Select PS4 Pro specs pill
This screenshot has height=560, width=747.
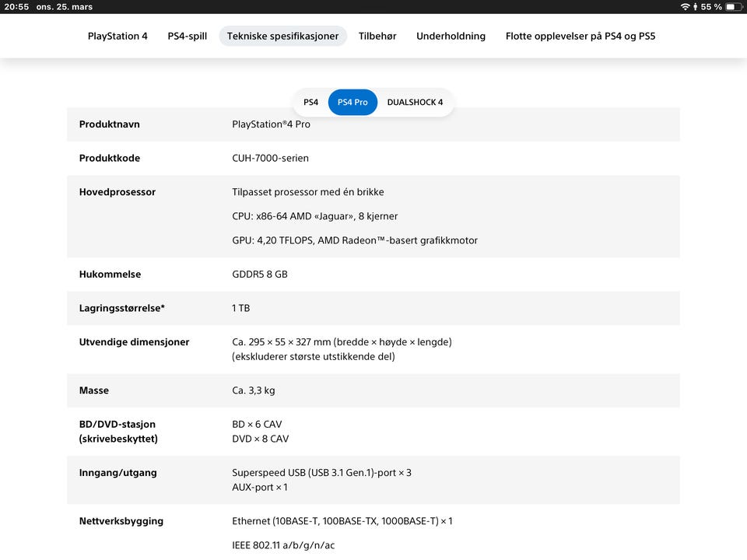coord(352,102)
